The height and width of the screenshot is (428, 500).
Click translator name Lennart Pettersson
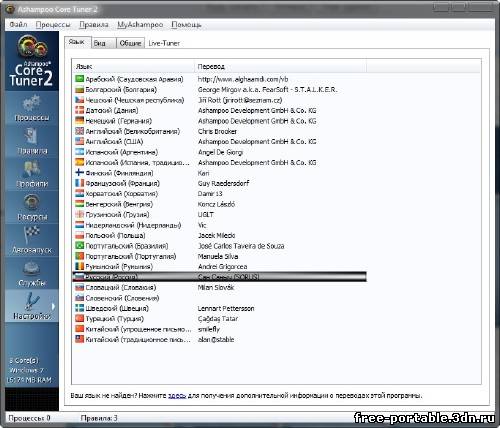point(226,308)
